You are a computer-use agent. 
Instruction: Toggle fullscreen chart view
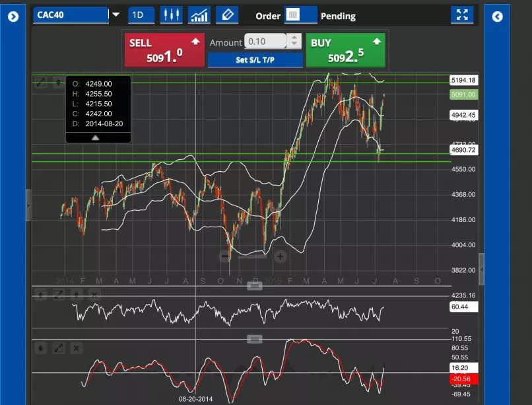(x=462, y=15)
